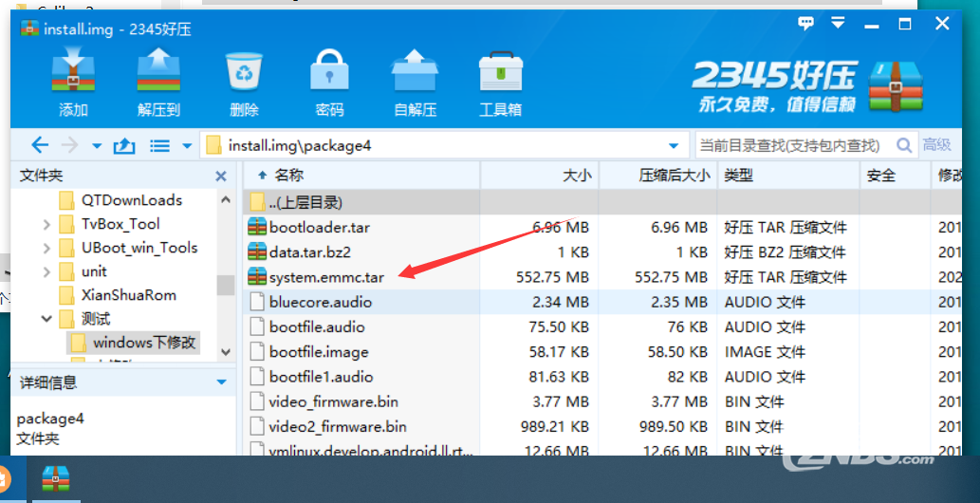980x503 pixels.
Task: Click the feedback speech bubble icon
Action: click(x=805, y=24)
